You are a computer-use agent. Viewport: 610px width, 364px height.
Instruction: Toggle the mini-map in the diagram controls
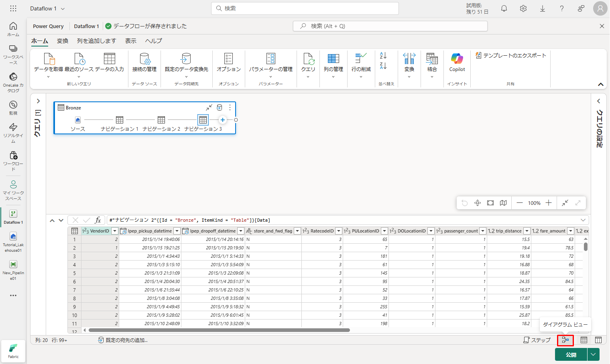pyautogui.click(x=503, y=203)
